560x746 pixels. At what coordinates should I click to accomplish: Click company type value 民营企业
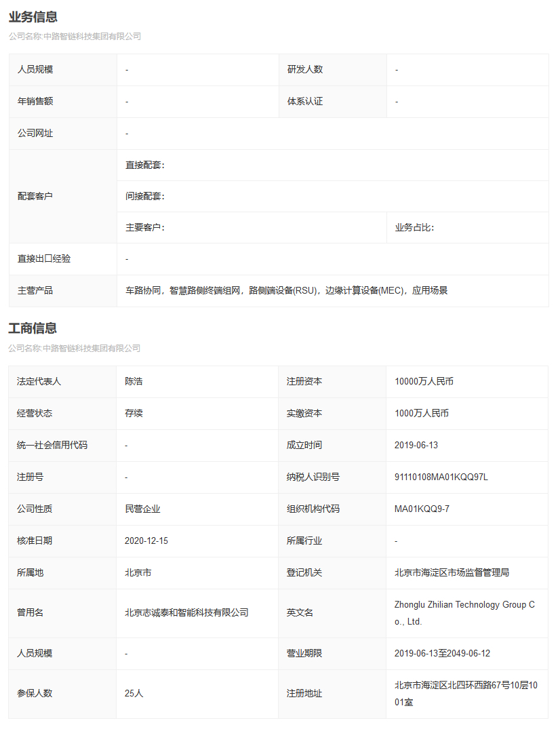click(x=143, y=509)
